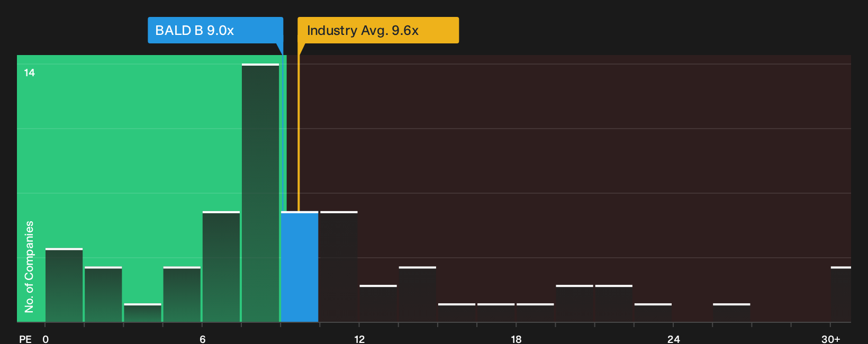Click the 18 tick label on the PE axis
Viewport: 868px width, 344px height.
click(517, 339)
